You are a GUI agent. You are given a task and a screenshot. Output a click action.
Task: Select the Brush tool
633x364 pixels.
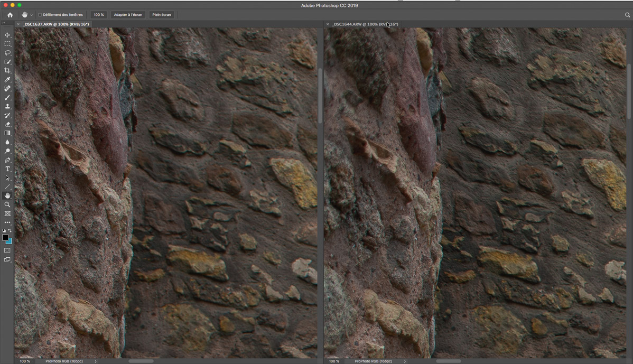point(7,98)
